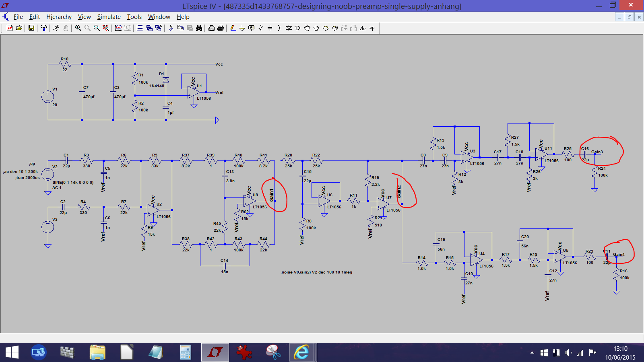Open the Window menu

159,17
